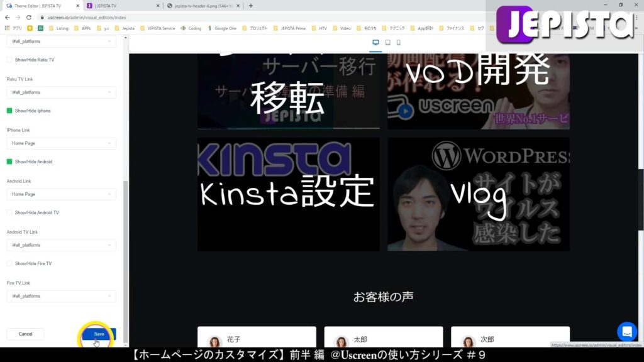Open the App設計 bookmark folder
Image resolution: width=644 pixels, height=362 pixels.
point(421,28)
